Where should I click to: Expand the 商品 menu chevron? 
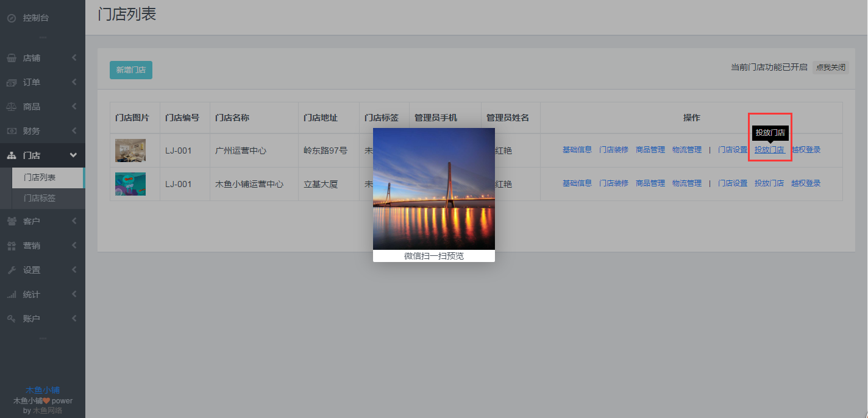click(74, 107)
